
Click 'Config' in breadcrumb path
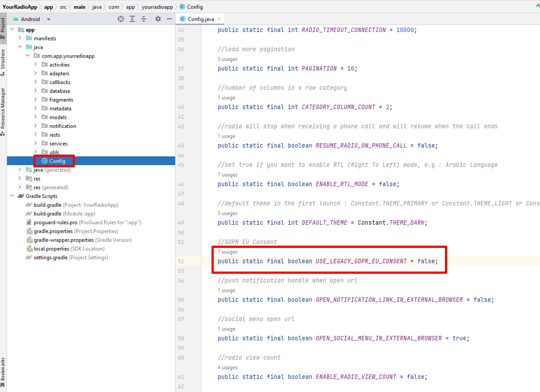coord(195,7)
